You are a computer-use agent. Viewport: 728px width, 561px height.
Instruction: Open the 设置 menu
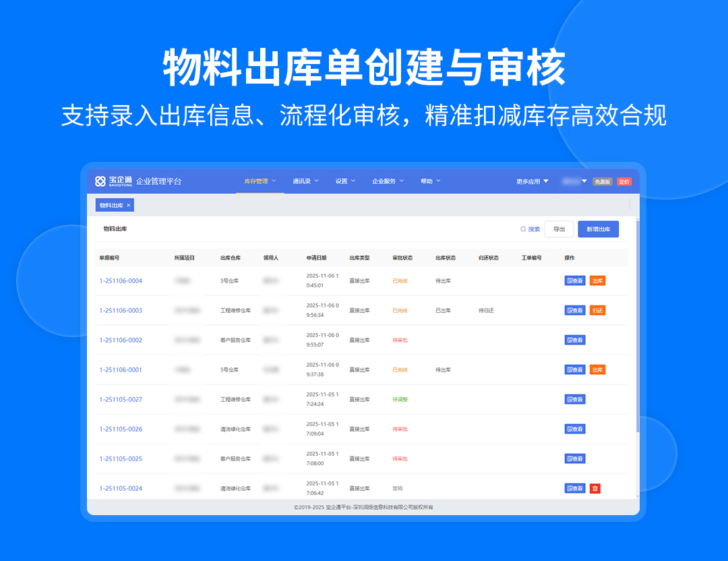tap(345, 181)
